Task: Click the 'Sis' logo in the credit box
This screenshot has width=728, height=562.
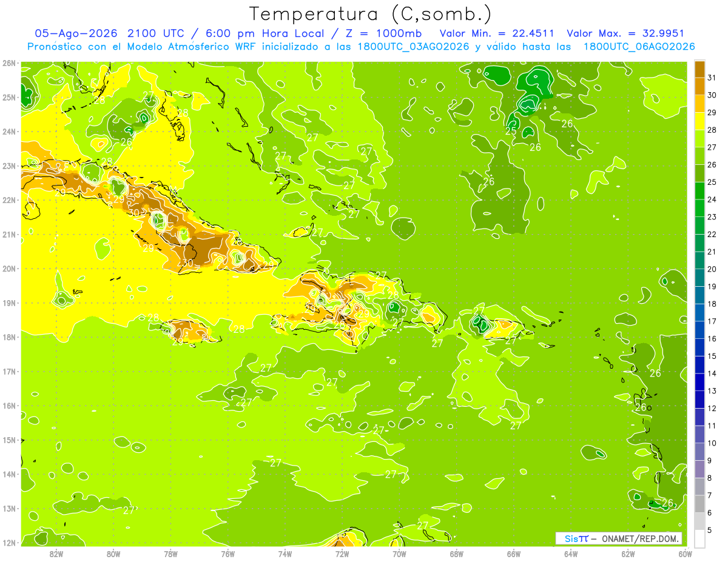Action: tap(571, 538)
